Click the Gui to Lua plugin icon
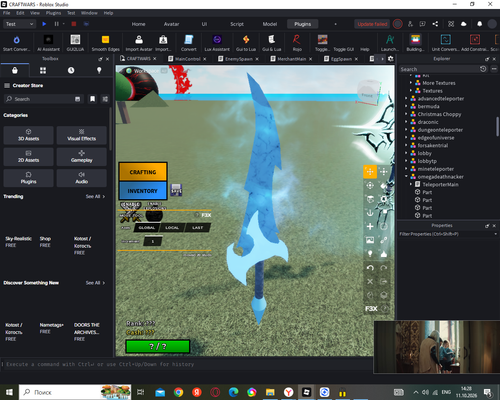The height and width of the screenshot is (400, 500). coord(246,40)
